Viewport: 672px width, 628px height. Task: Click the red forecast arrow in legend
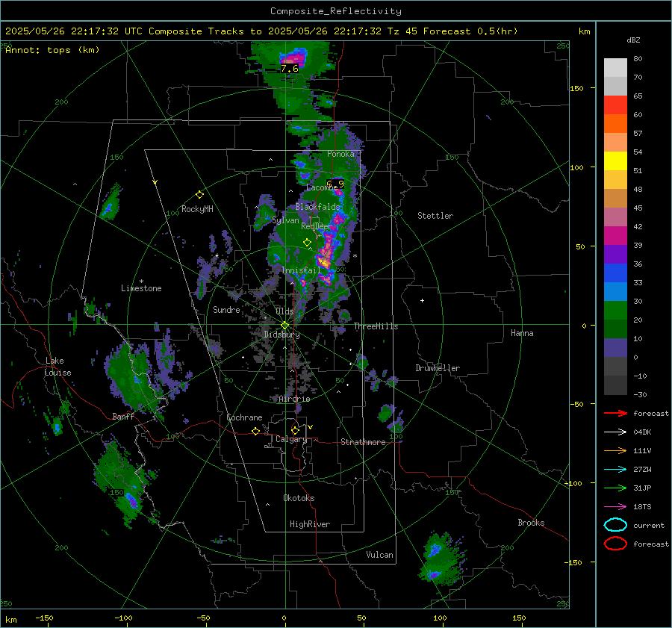[x=615, y=413]
